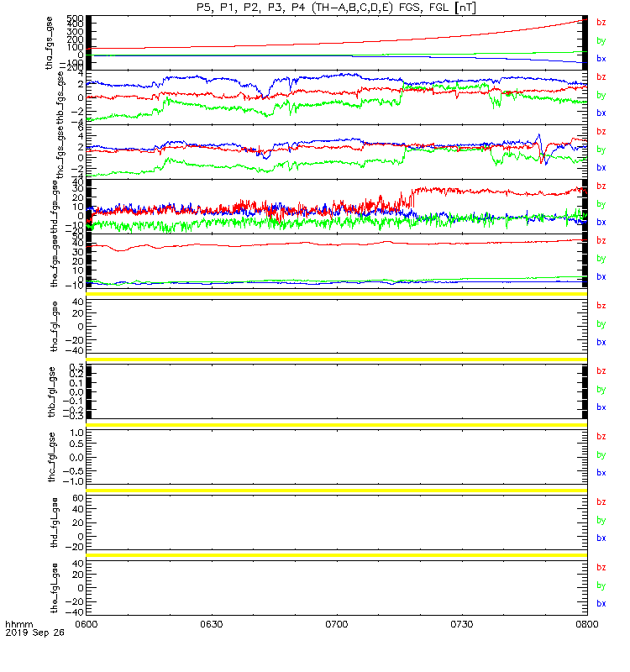The width and height of the screenshot is (630, 672).
Task: Click the 1.0 tick of thc_fgl_gse panel
Action: coord(76,433)
